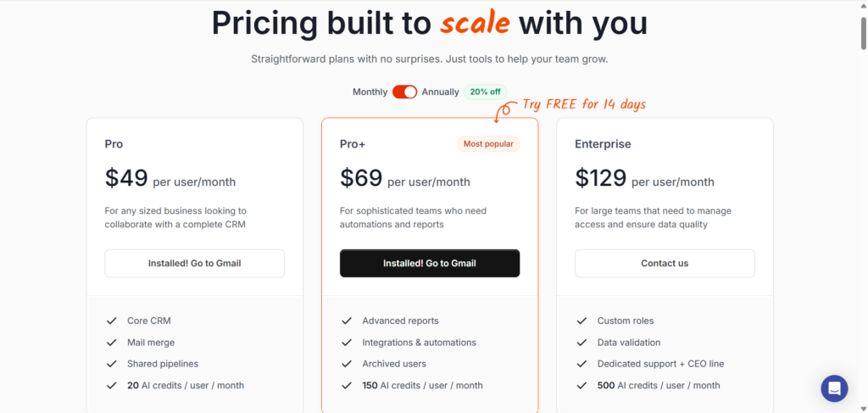Toggle the Monthly/Annually billing switch
The image size is (868, 413).
pos(404,92)
